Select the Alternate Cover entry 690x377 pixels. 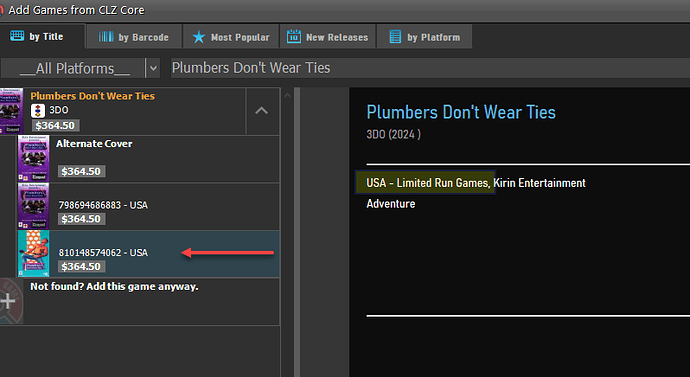pos(148,159)
